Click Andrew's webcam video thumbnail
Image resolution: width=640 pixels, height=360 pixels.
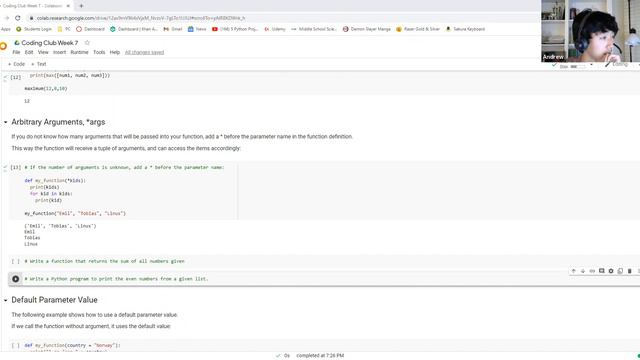(x=591, y=31)
